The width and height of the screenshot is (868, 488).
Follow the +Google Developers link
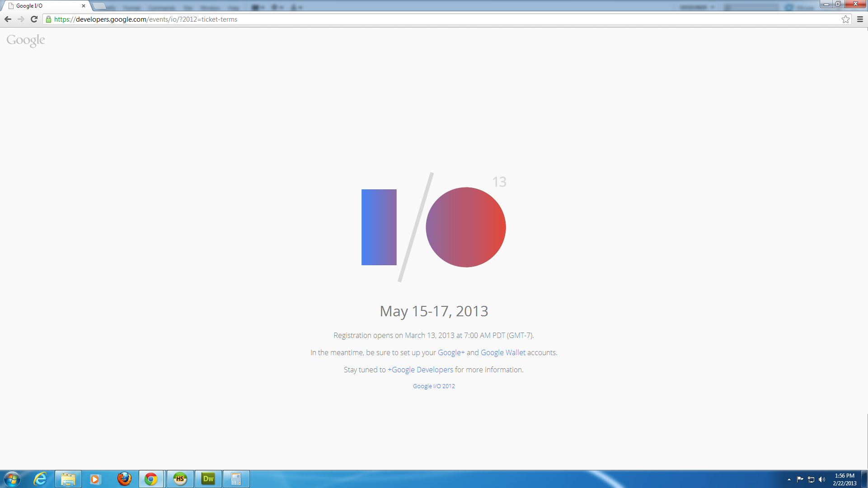tap(420, 370)
